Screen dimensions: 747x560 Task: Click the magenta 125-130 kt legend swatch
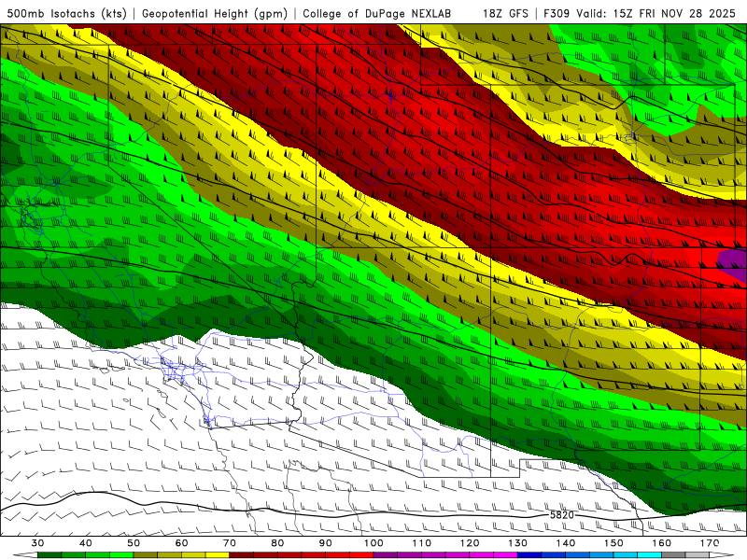tap(505, 553)
